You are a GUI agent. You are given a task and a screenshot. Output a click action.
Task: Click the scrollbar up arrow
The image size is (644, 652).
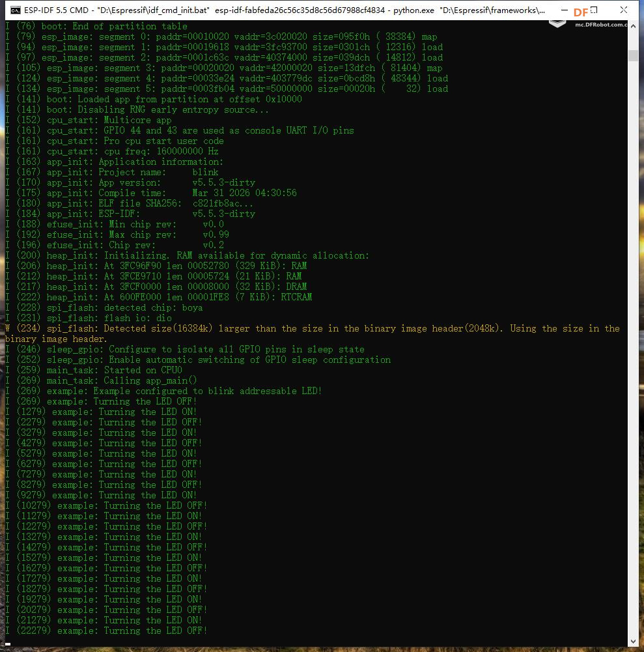pos(633,26)
